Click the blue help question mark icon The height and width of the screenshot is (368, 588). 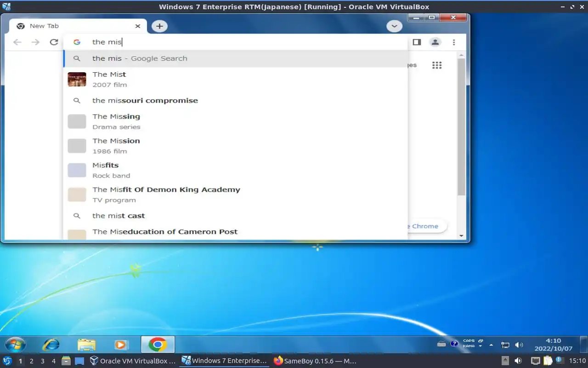(x=454, y=344)
